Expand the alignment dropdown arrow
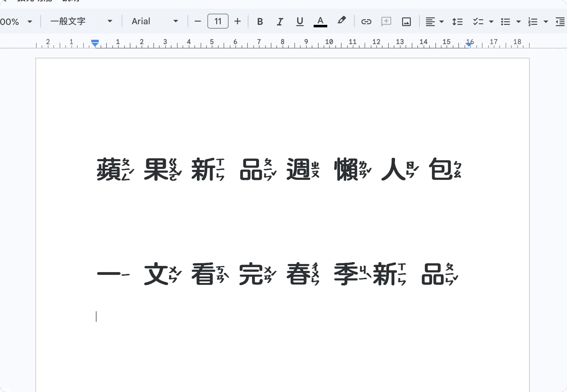This screenshot has width=567, height=392. [442, 21]
